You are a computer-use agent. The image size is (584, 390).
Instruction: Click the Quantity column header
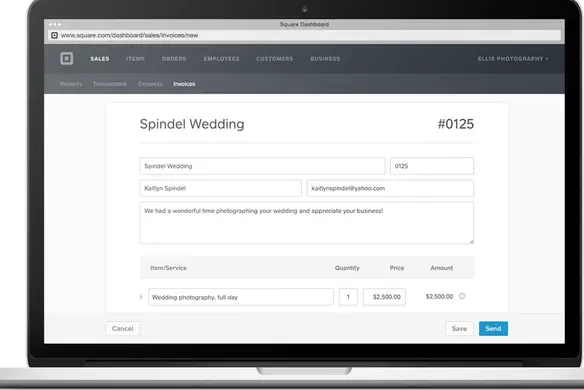coord(347,268)
